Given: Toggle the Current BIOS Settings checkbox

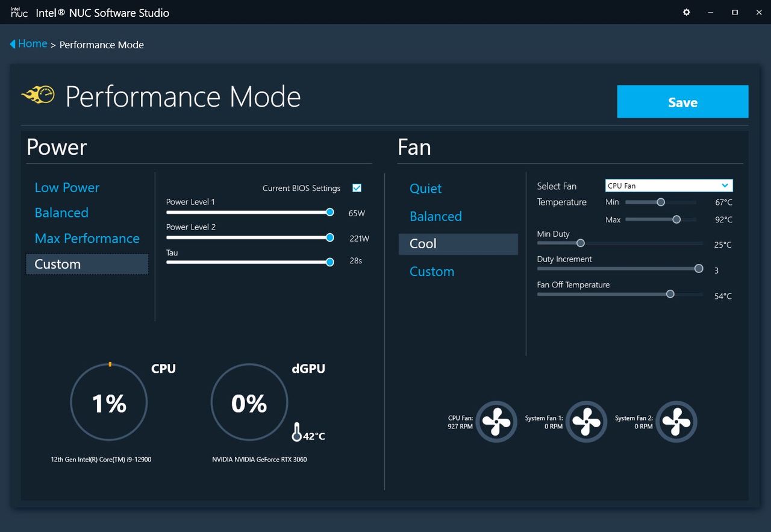Looking at the screenshot, I should click(x=357, y=188).
